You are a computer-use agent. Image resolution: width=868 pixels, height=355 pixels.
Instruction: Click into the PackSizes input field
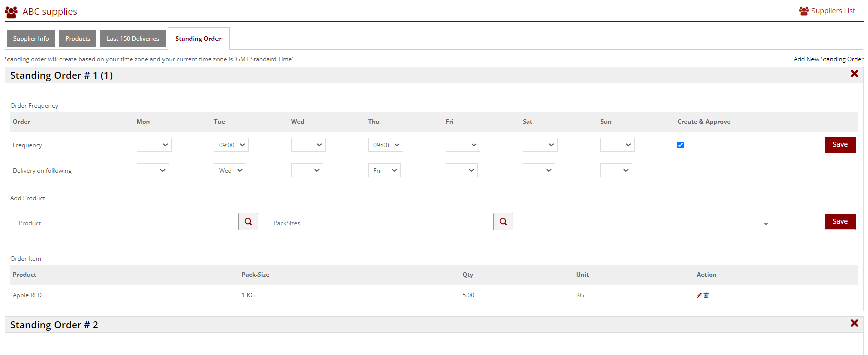pyautogui.click(x=382, y=223)
